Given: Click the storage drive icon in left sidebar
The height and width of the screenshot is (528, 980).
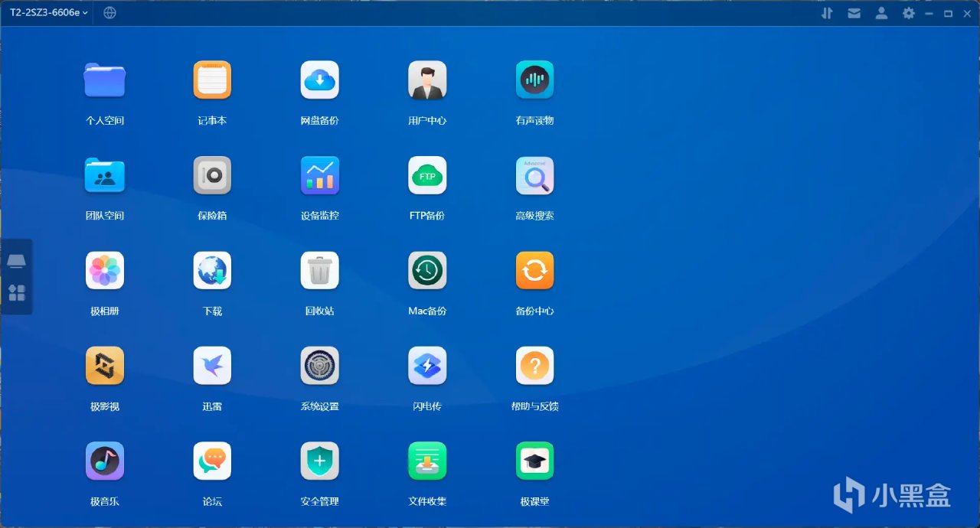Looking at the screenshot, I should [x=16, y=262].
